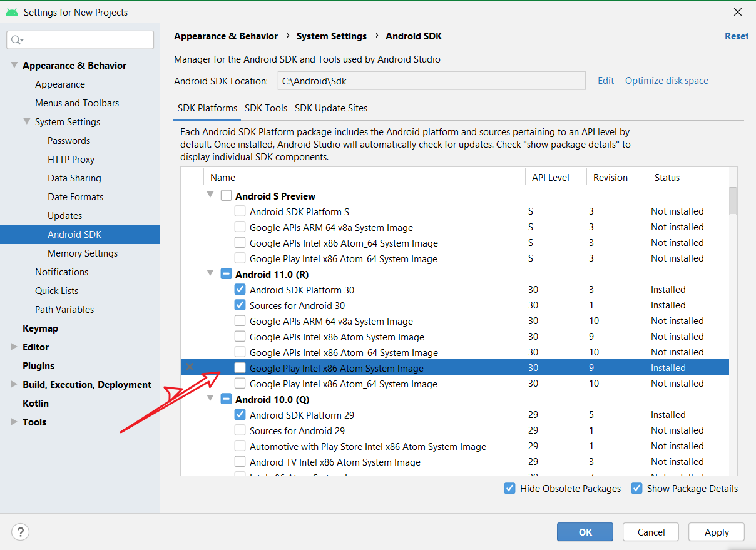Click the magnifier icon in the settings search box
This screenshot has height=550, width=756.
pos(15,39)
